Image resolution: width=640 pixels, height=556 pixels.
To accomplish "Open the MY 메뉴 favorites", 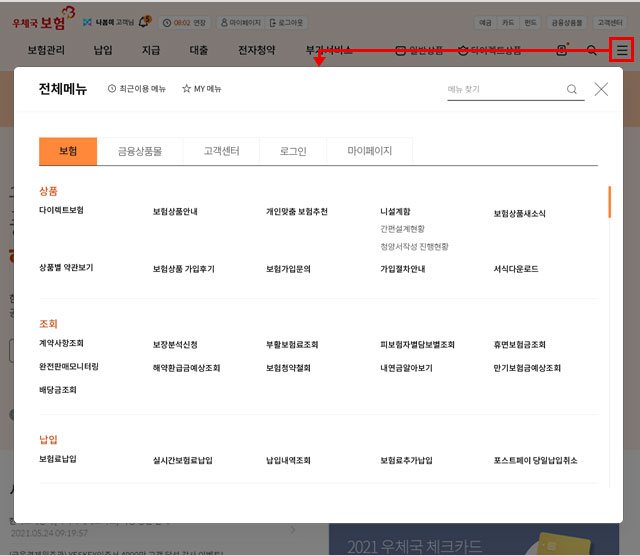I will pos(202,89).
